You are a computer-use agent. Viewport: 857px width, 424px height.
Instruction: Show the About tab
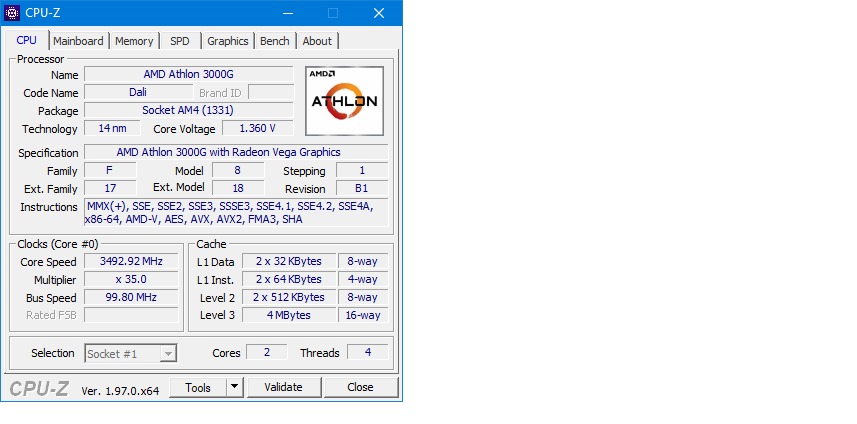point(317,41)
